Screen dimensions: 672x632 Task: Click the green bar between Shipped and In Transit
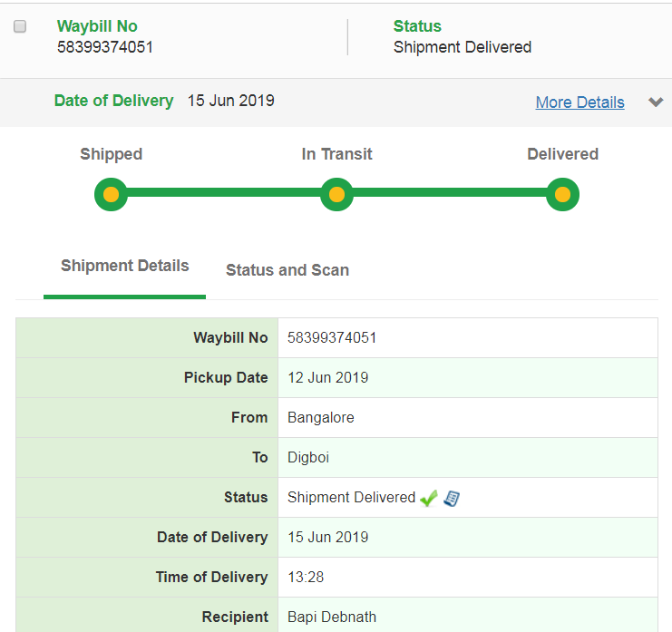pyautogui.click(x=223, y=193)
